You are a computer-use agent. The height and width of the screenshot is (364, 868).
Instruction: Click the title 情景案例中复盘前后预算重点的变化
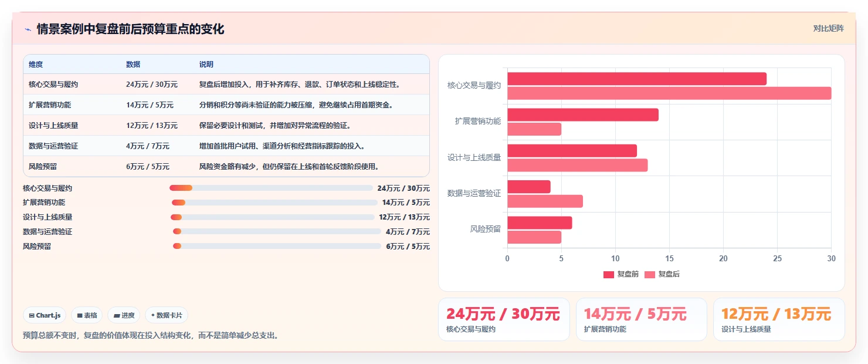pos(130,29)
